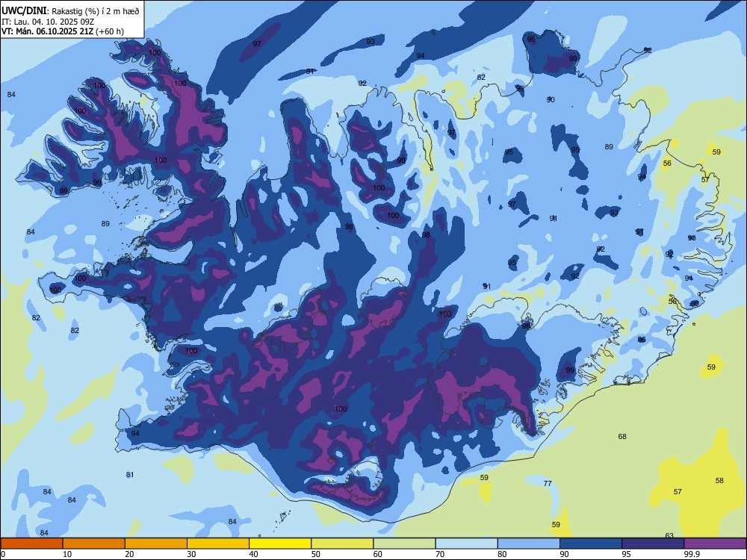The width and height of the screenshot is (747, 560).
Task: Click the amber 30–40 legend swatch
Action: coord(218,544)
